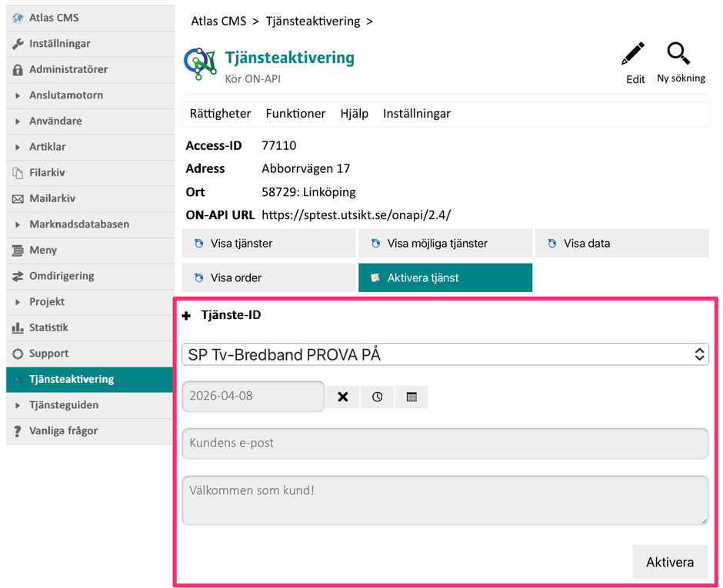Open the Funktioner menu
This screenshot has width=723, height=588.
click(x=295, y=114)
